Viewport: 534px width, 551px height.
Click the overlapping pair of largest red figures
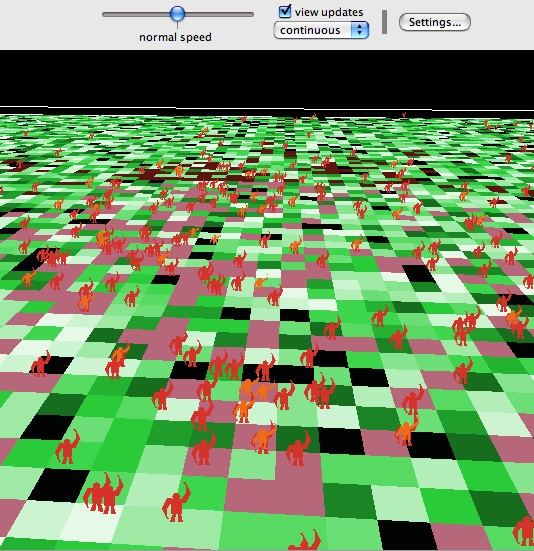(104, 493)
